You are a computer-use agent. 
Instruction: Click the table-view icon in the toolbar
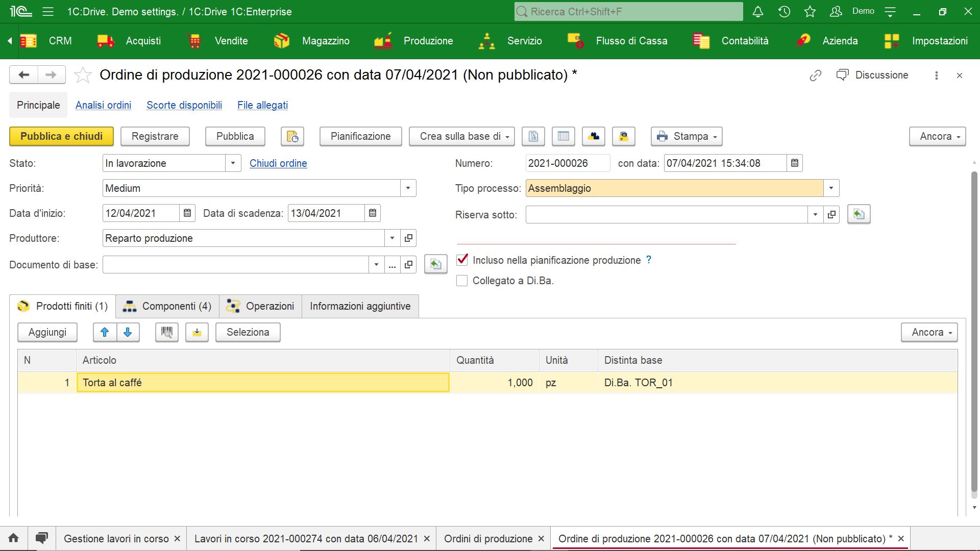pyautogui.click(x=563, y=136)
